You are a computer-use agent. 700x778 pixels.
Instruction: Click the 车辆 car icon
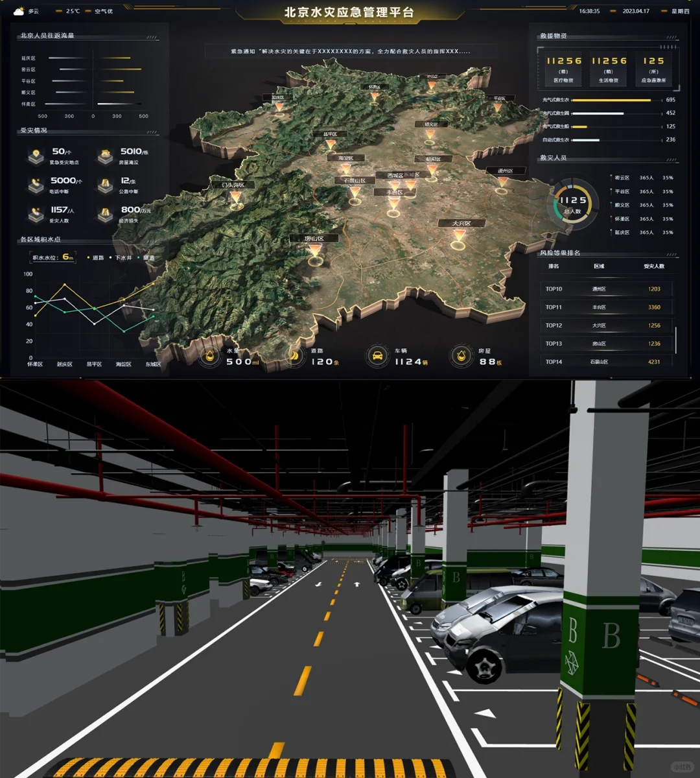(377, 356)
